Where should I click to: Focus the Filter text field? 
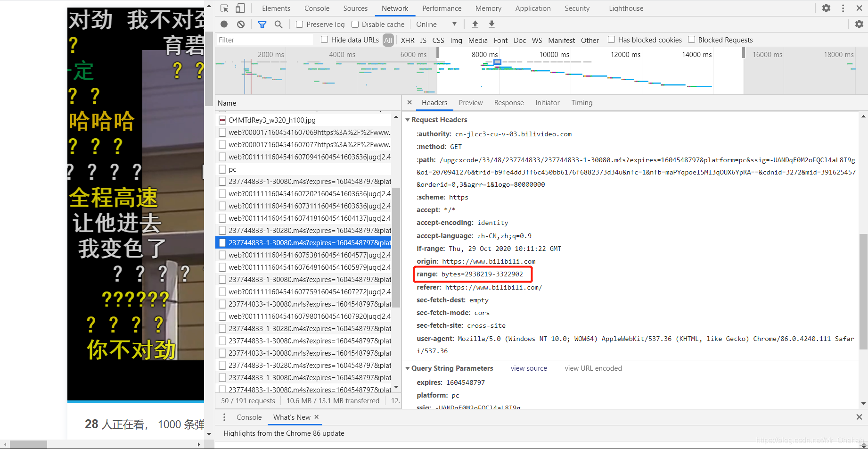[264, 40]
